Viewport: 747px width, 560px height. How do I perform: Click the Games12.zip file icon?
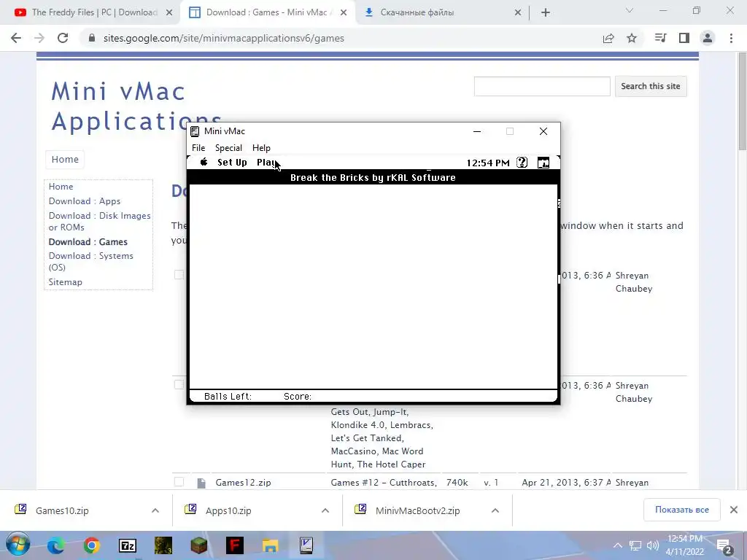201,483
